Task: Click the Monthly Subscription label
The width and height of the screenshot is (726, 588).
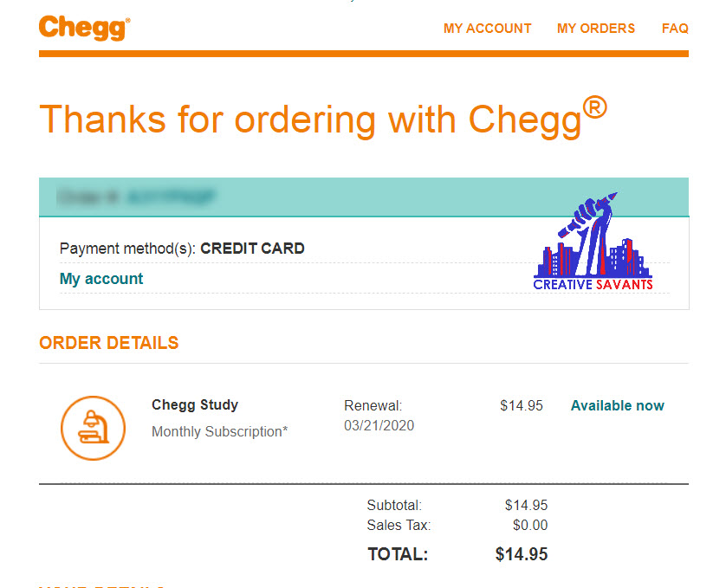Action: click(x=218, y=431)
